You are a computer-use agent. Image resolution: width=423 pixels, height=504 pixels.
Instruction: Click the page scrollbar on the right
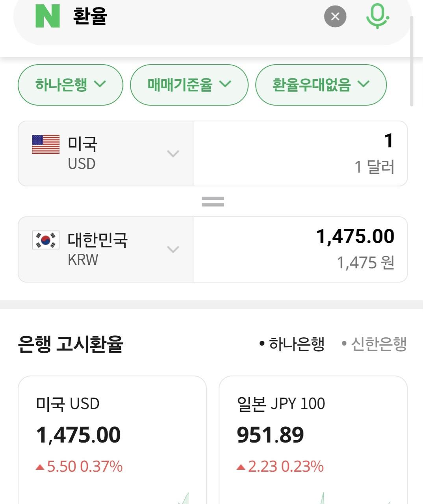click(x=412, y=61)
